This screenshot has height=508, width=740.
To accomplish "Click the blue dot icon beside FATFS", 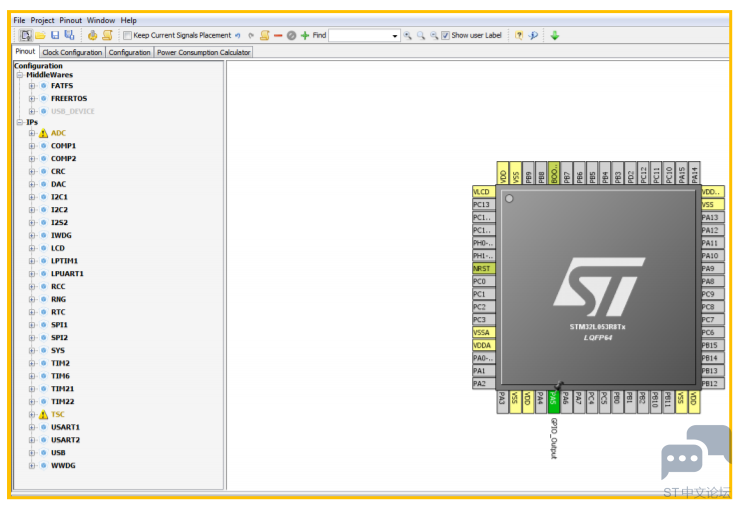I will click(x=43, y=86).
